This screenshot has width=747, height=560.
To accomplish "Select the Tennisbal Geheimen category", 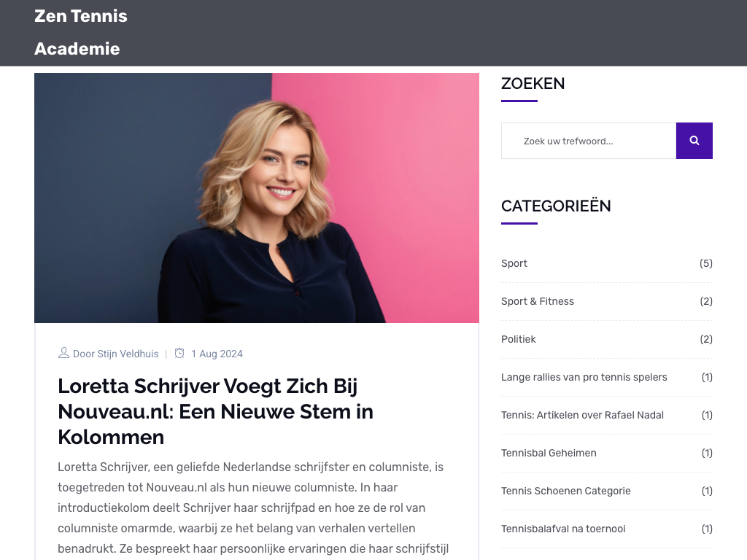I will (549, 453).
